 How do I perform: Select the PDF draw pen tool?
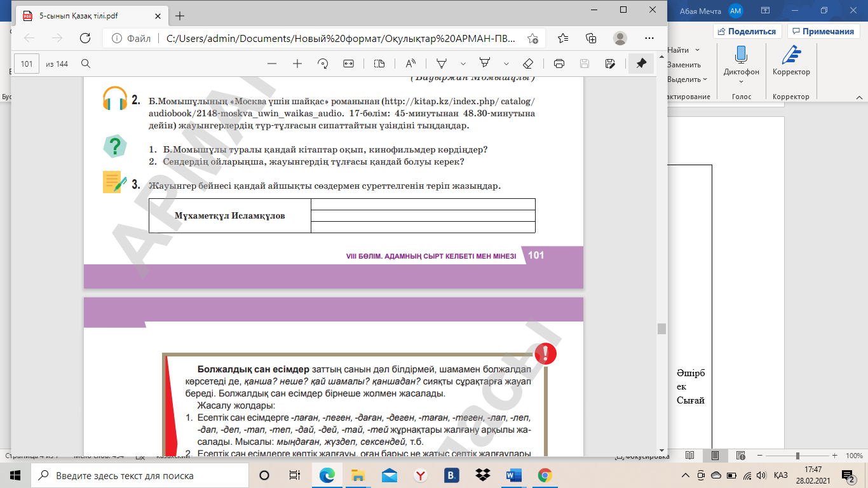(x=442, y=64)
